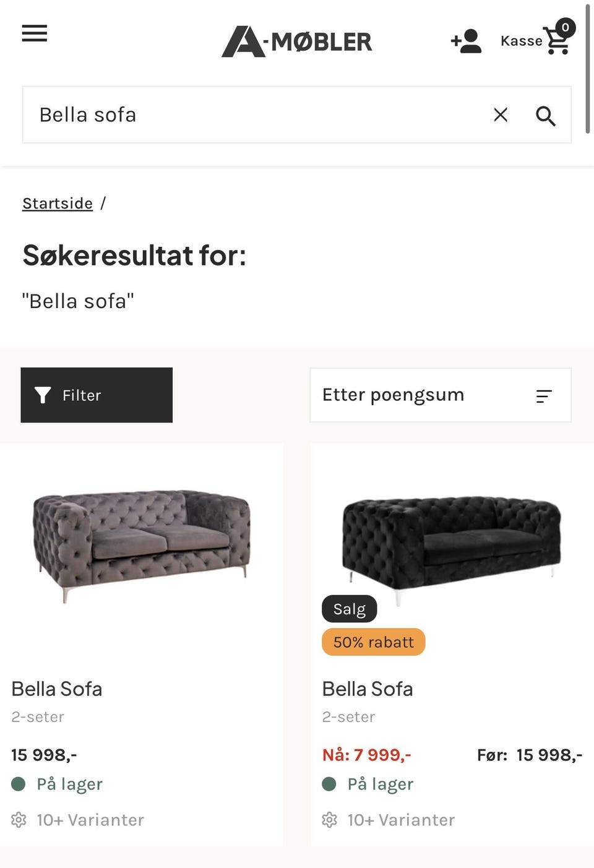Open the grey Bella Sofa product page
Image resolution: width=594 pixels, height=868 pixels.
[x=56, y=689]
